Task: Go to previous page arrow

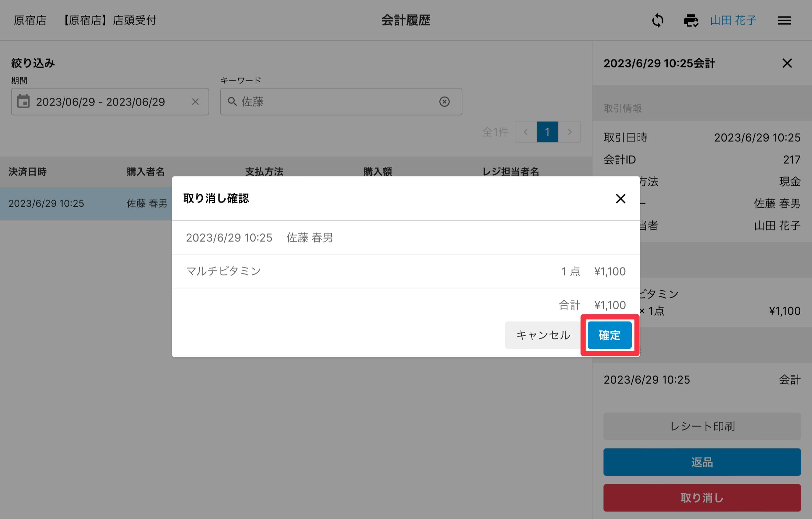Action: tap(525, 132)
